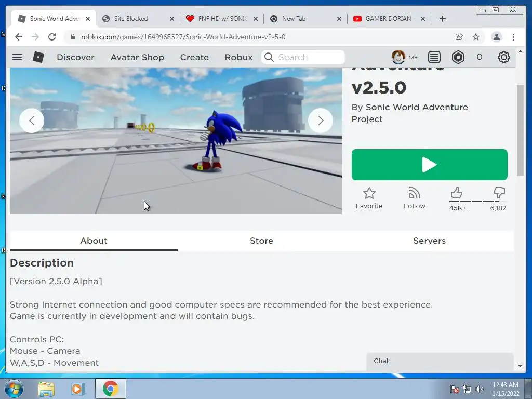Click the 13+ age label
The width and height of the screenshot is (532, 399).
click(413, 57)
